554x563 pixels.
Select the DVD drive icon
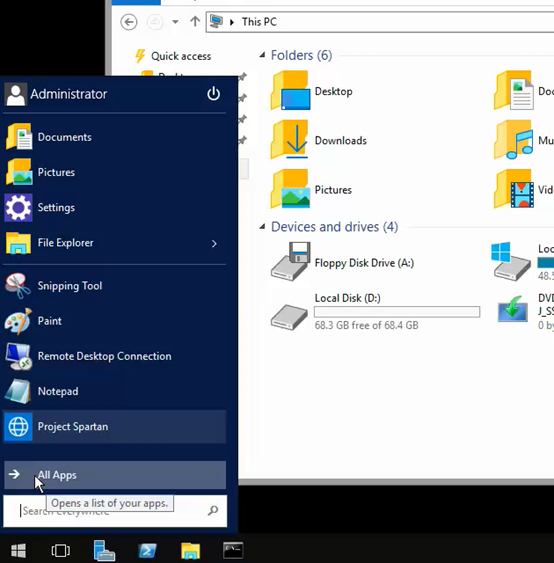click(512, 310)
